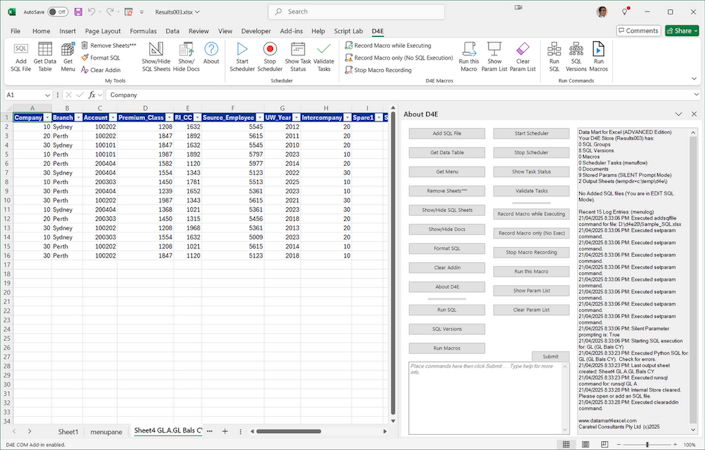
Task: Open the Account column filter dropdown
Action: point(113,117)
